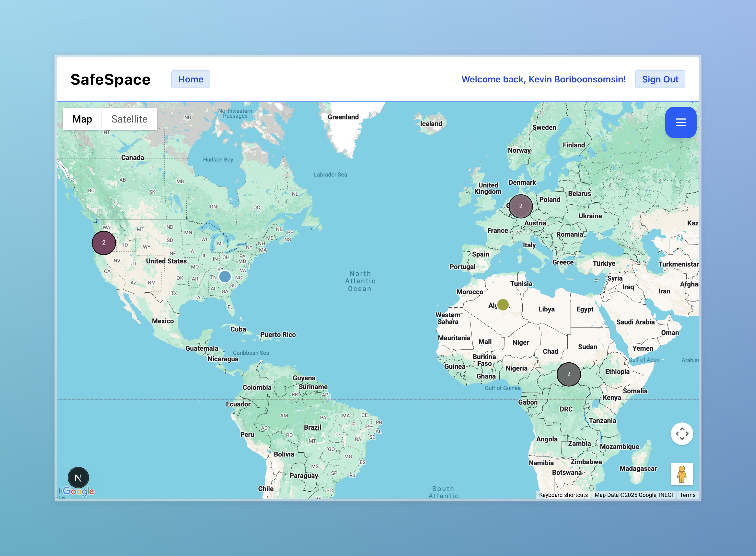The image size is (756, 556).
Task: Select the olive marker in Algeria
Action: click(x=503, y=305)
